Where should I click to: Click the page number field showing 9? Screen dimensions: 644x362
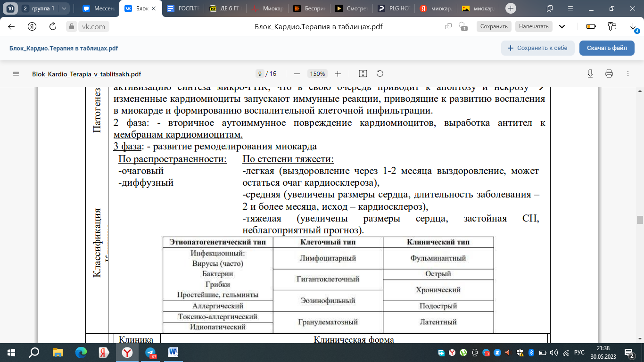click(260, 74)
